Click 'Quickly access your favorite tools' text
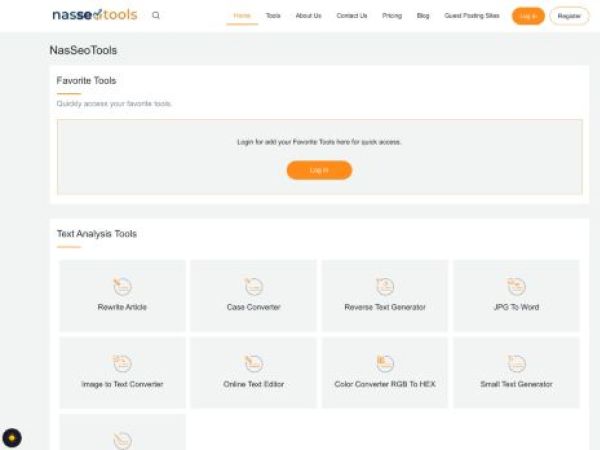Viewport: 600px width, 450px height. [114, 104]
